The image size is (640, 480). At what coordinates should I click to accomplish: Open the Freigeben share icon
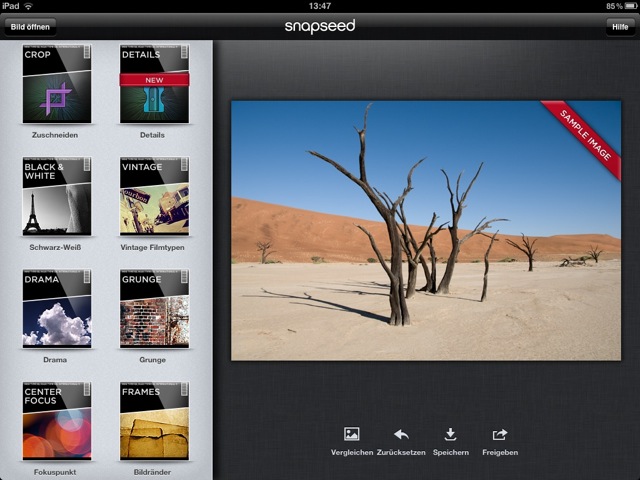tap(500, 434)
